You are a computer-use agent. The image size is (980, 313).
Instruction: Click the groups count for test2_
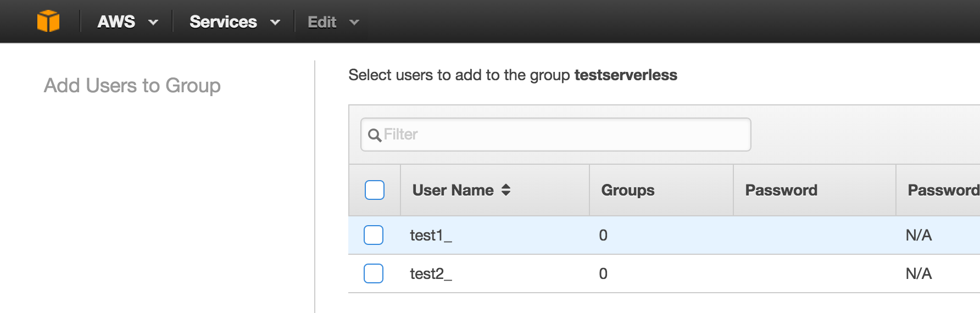(x=603, y=273)
